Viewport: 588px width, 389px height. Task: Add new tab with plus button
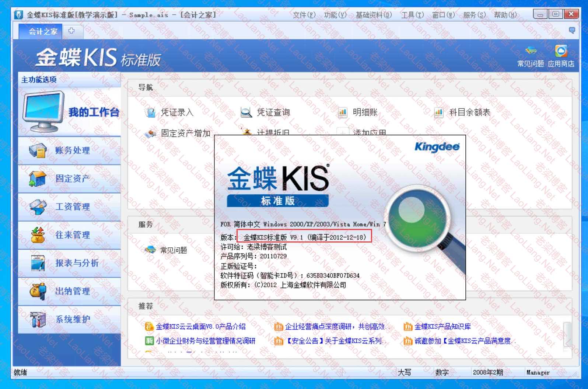[71, 31]
